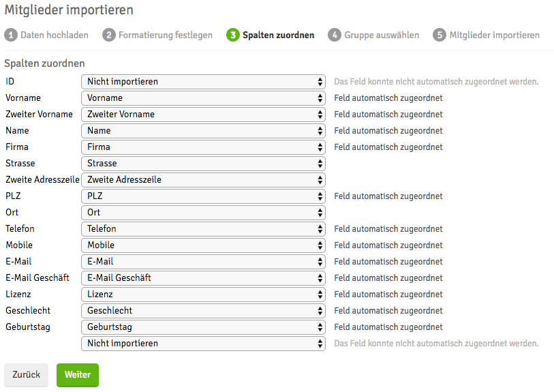Open the ID column mapping dropdown
This screenshot has width=554, height=392.
tap(203, 82)
